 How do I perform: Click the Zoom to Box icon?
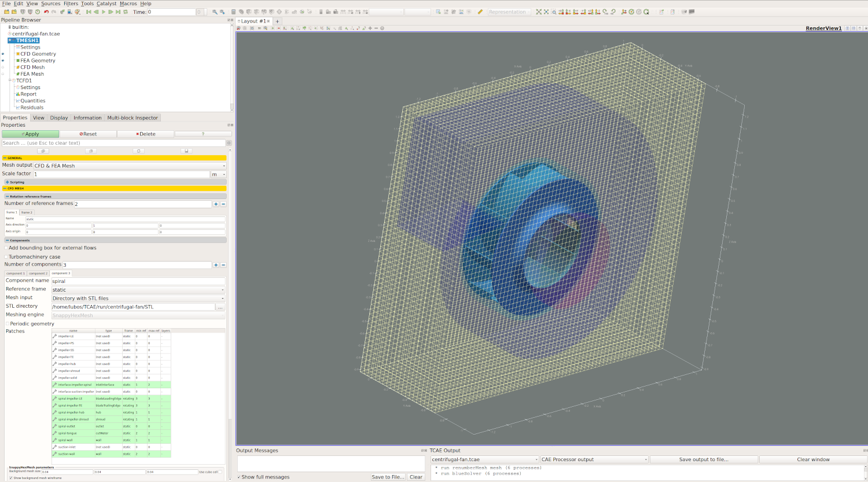point(554,12)
